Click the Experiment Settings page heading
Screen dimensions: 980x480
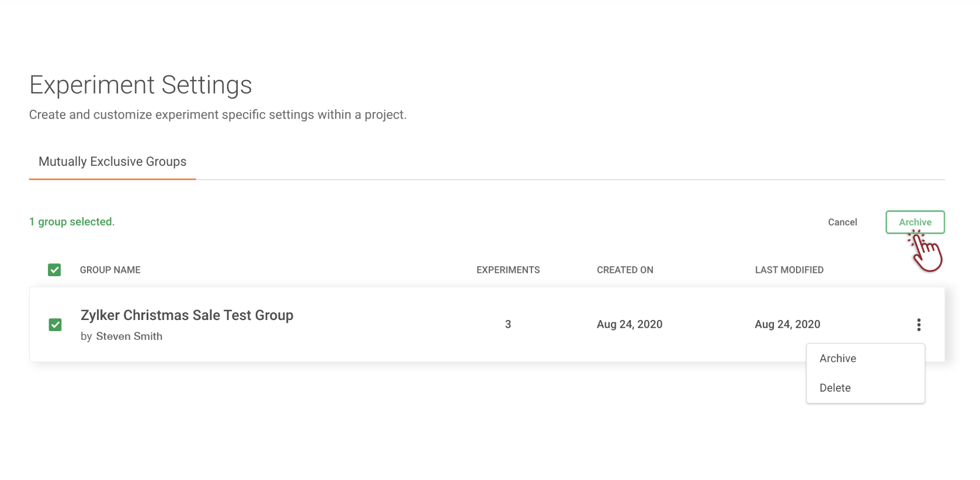pos(141,85)
